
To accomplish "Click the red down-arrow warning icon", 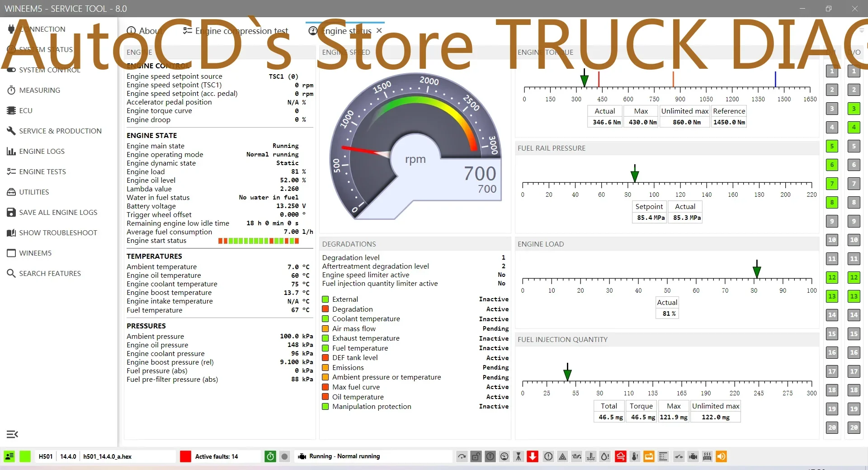I will pyautogui.click(x=533, y=456).
